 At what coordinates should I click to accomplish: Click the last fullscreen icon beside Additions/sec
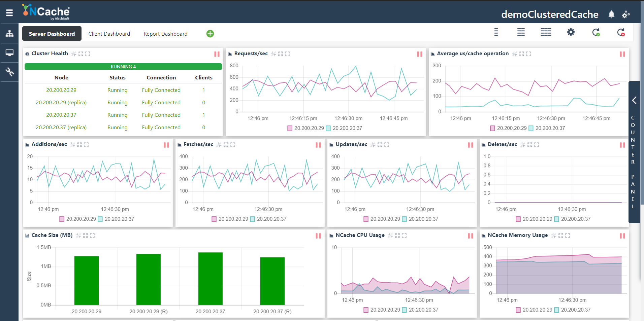(x=86, y=145)
